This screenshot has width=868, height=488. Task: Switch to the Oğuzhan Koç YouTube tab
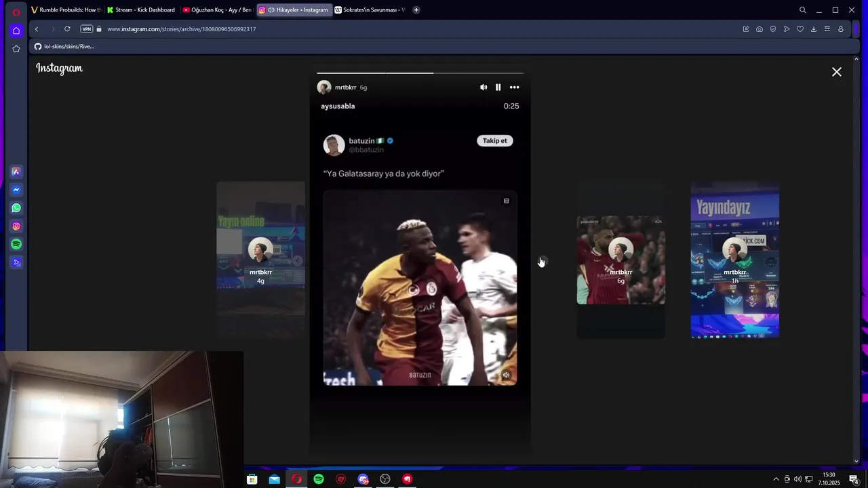click(x=218, y=10)
